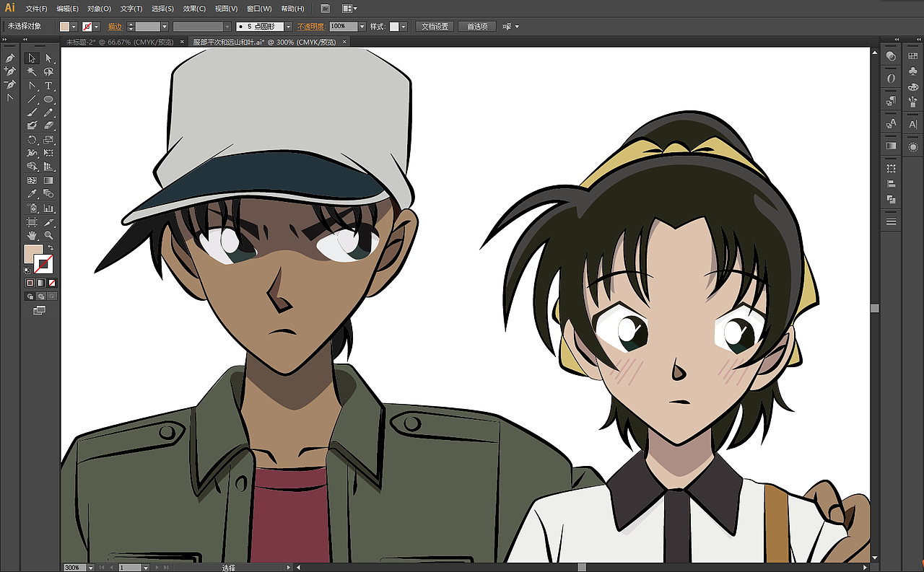Click the fill color swatch in control bar
Viewport: 924px width, 572px height.
[x=65, y=27]
